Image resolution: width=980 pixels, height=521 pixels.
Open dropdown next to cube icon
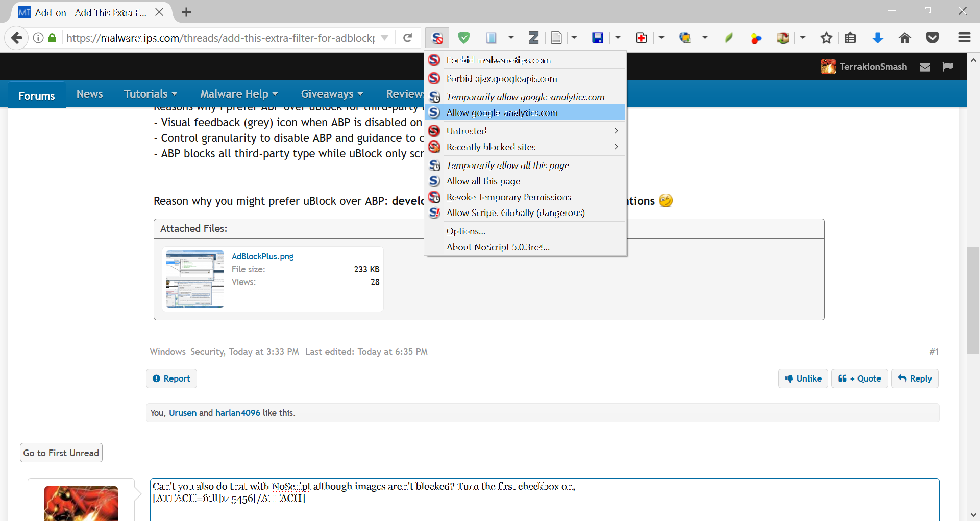803,38
